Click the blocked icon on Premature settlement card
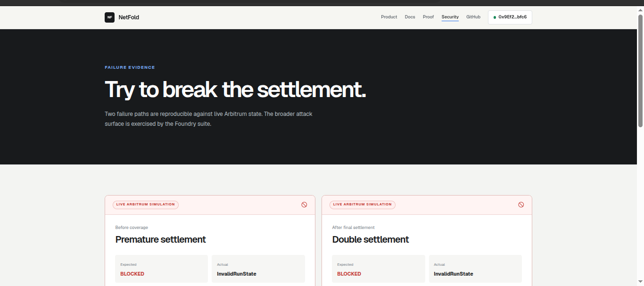644x286 pixels. tap(304, 204)
